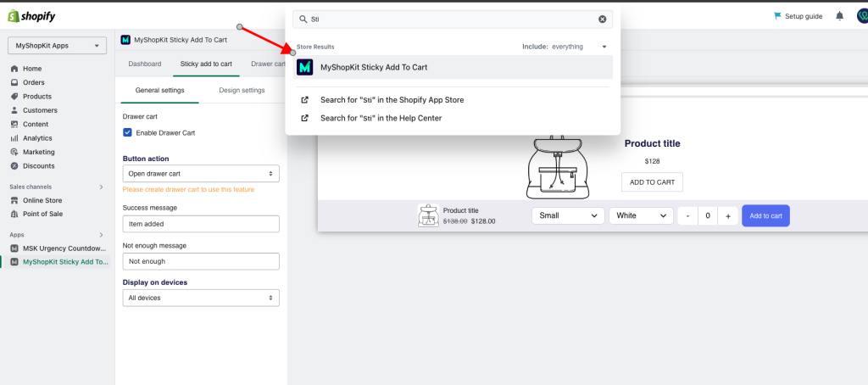Image resolution: width=868 pixels, height=385 pixels.
Task: Switch to Dashboard tab
Action: 145,64
